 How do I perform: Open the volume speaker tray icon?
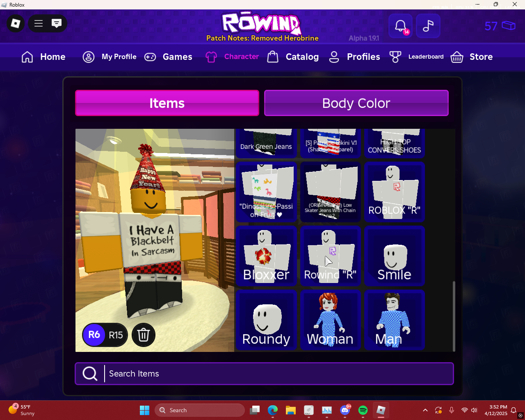point(475,410)
